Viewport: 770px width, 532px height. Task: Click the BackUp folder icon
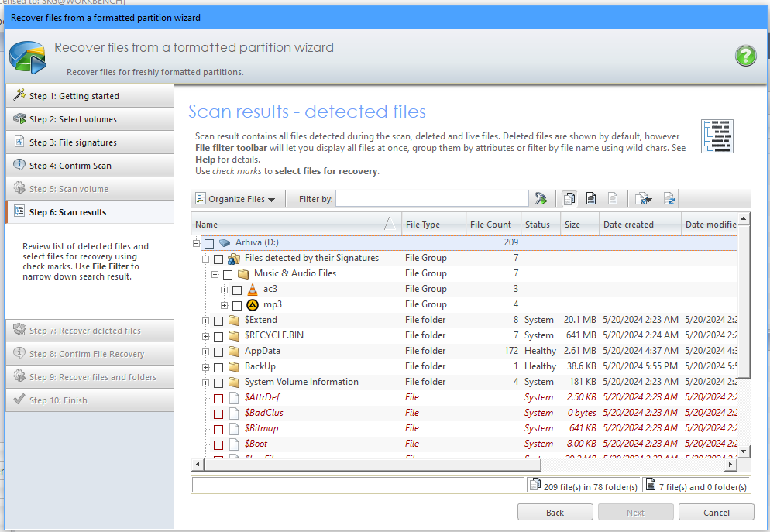[234, 366]
